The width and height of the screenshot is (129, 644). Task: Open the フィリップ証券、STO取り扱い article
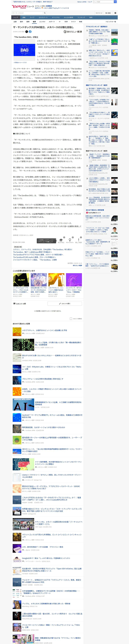click(58, 343)
